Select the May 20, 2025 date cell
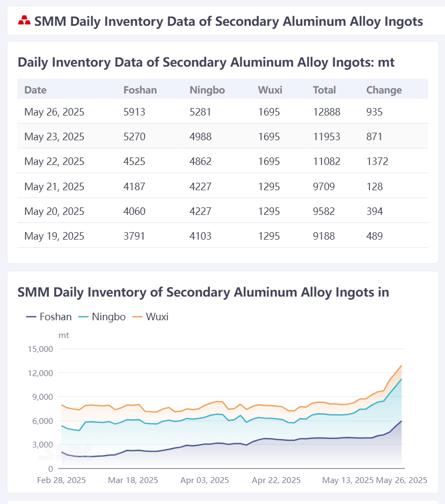The image size is (445, 504). point(54,211)
